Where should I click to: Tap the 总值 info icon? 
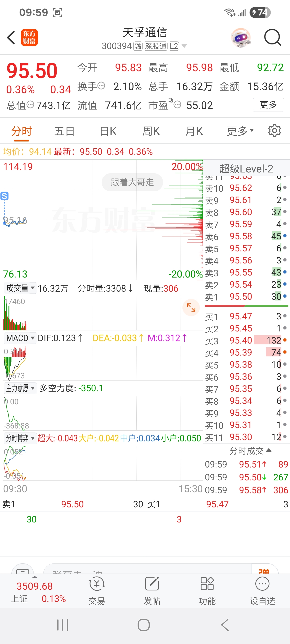pos(30,104)
